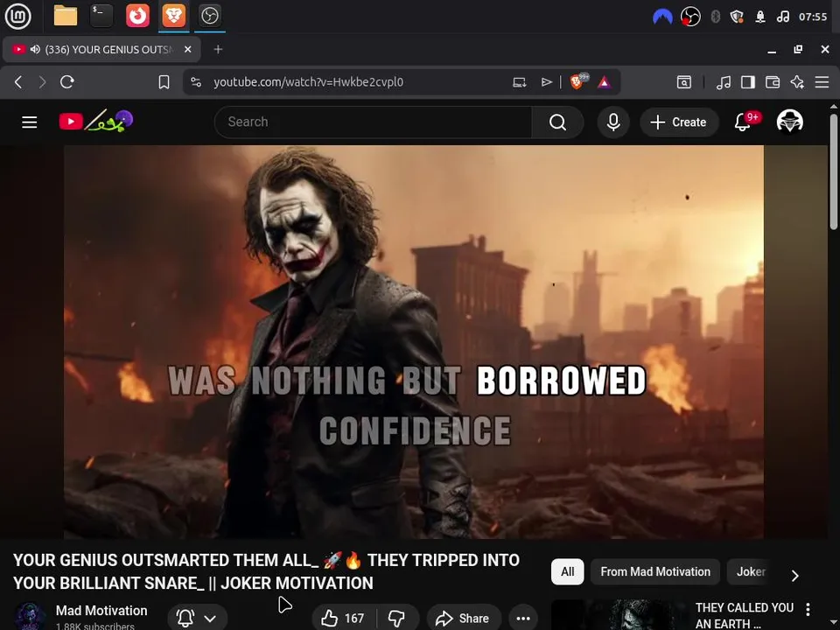The height and width of the screenshot is (630, 840).
Task: Open YouTube notifications bell
Action: 743,122
